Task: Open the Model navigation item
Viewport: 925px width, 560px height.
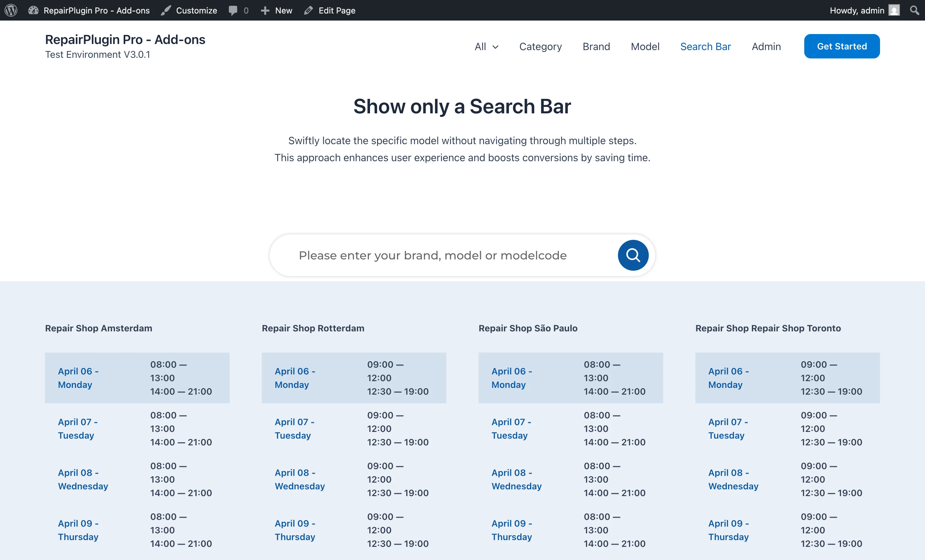Action: pyautogui.click(x=645, y=47)
